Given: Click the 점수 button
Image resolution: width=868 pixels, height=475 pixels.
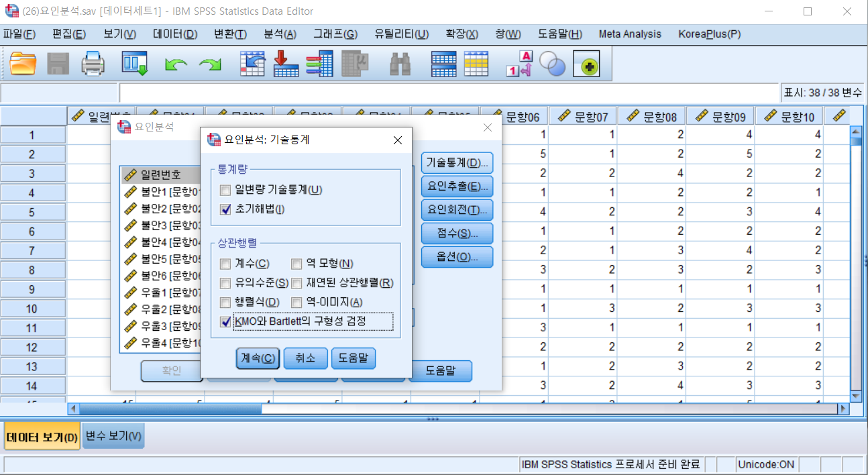Looking at the screenshot, I should click(x=457, y=233).
